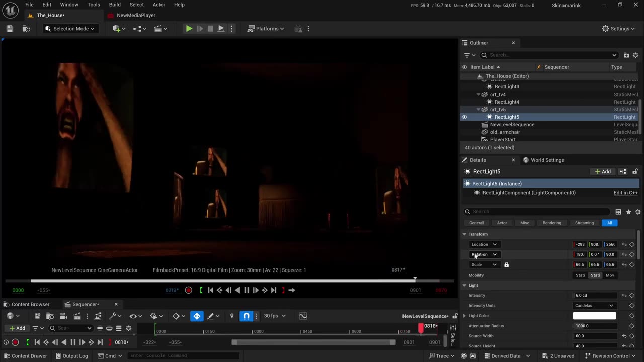
Task: Open the Actor menu
Action: coord(159,5)
